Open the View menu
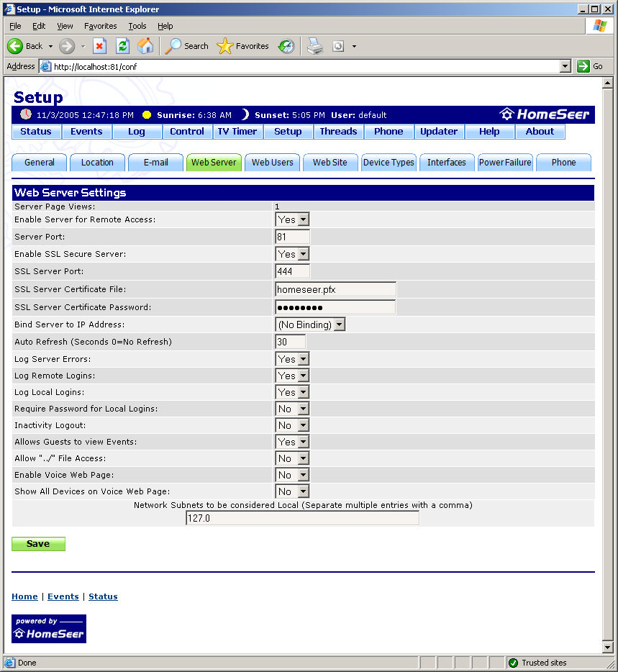The image size is (618, 672). [65, 26]
